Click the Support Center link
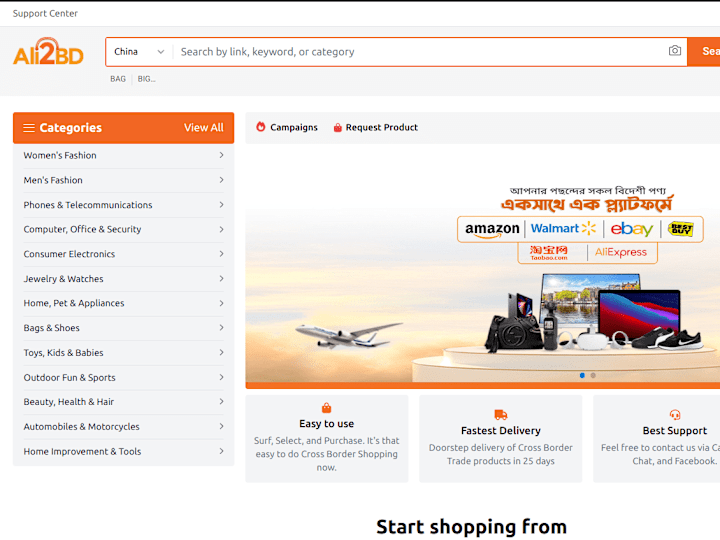This screenshot has width=720, height=540. coord(45,13)
